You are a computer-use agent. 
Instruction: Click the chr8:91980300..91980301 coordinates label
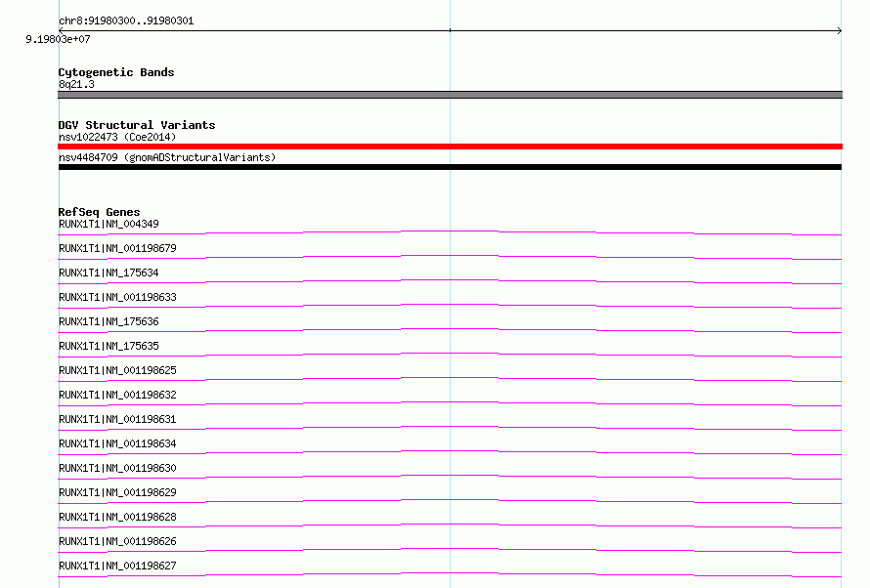[x=126, y=21]
